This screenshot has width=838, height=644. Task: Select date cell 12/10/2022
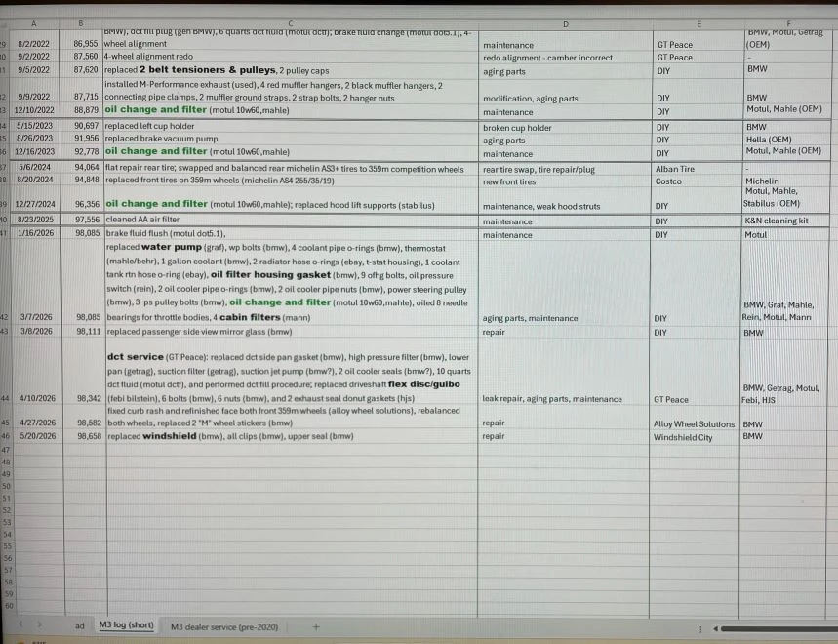pyautogui.click(x=34, y=110)
